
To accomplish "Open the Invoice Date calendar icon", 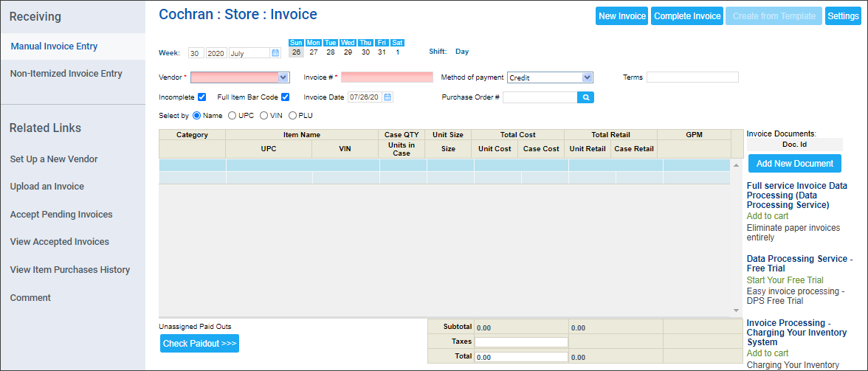I will point(388,97).
